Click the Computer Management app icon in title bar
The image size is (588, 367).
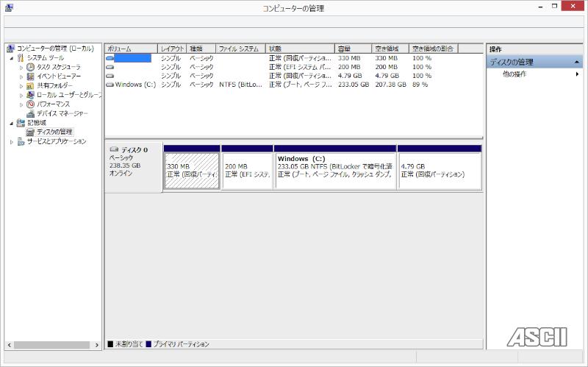9,7
